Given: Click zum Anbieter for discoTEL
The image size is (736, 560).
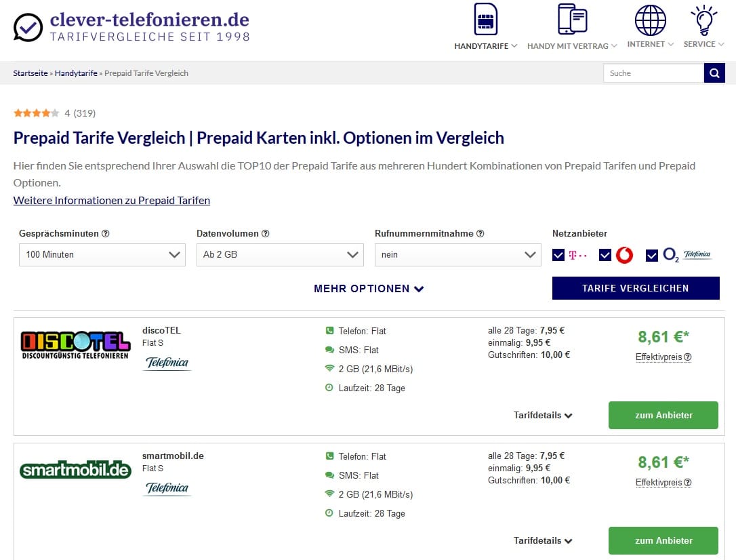Looking at the screenshot, I should tap(663, 416).
